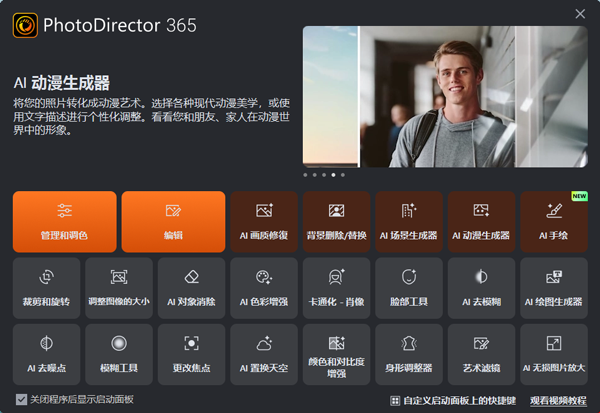Click 自定义启动面板上的快捷键 button
Screen dimensions: 600x413
453,401
